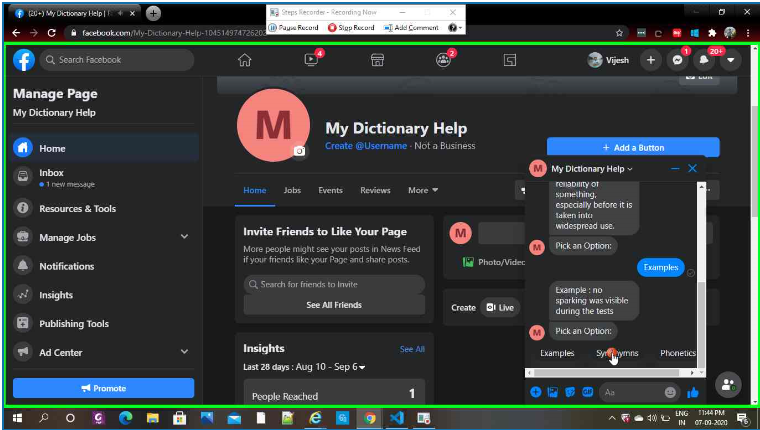The image size is (760, 430).
Task: Open notifications bell icon in top bar
Action: [x=704, y=60]
